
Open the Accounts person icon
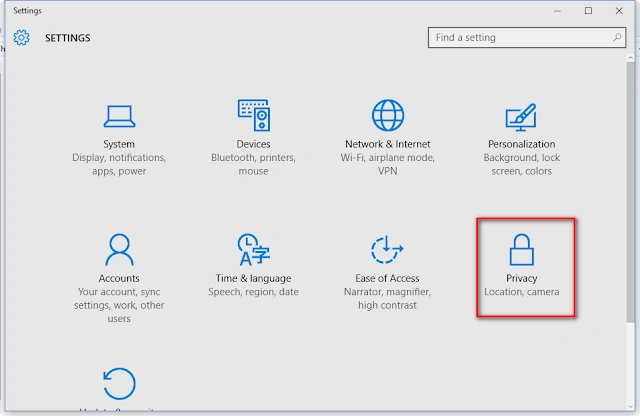click(x=119, y=249)
